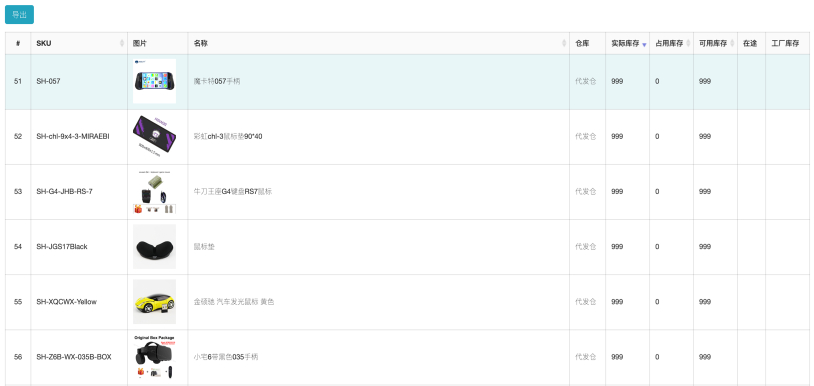
Task: Click row number 56
Action: pos(18,357)
